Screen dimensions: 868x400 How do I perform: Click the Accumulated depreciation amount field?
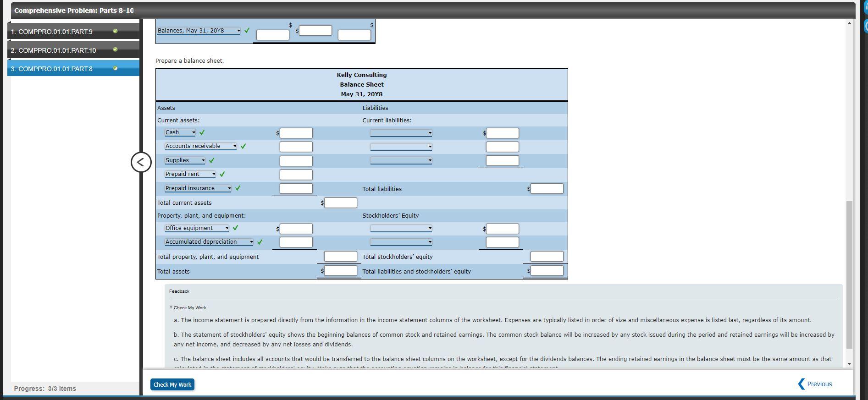296,242
